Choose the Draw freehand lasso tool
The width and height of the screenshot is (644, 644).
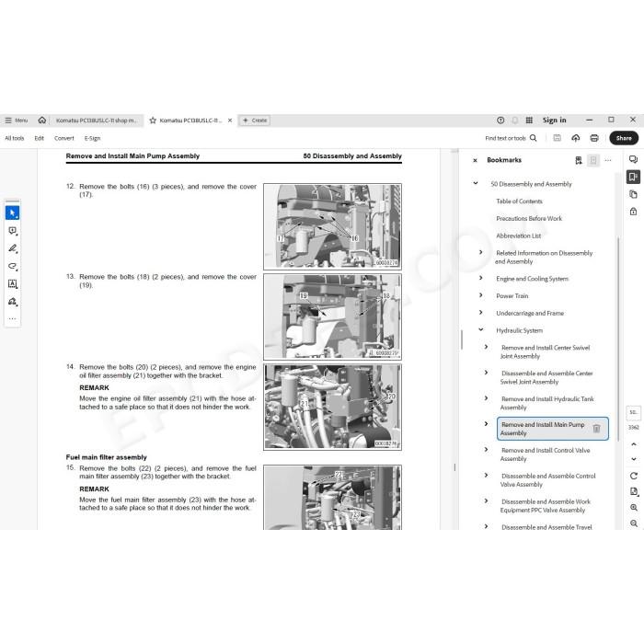[x=12, y=266]
